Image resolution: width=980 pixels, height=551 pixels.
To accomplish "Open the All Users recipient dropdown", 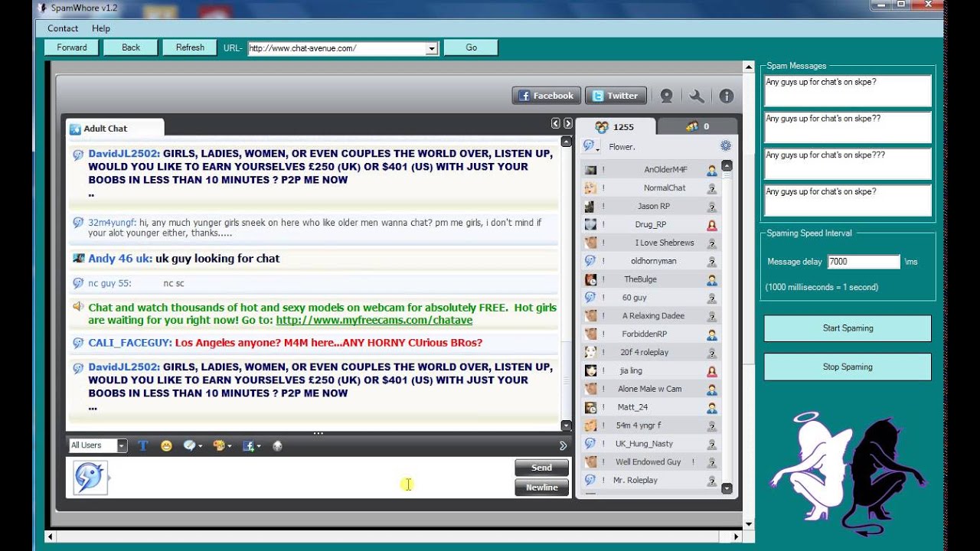I will point(121,445).
